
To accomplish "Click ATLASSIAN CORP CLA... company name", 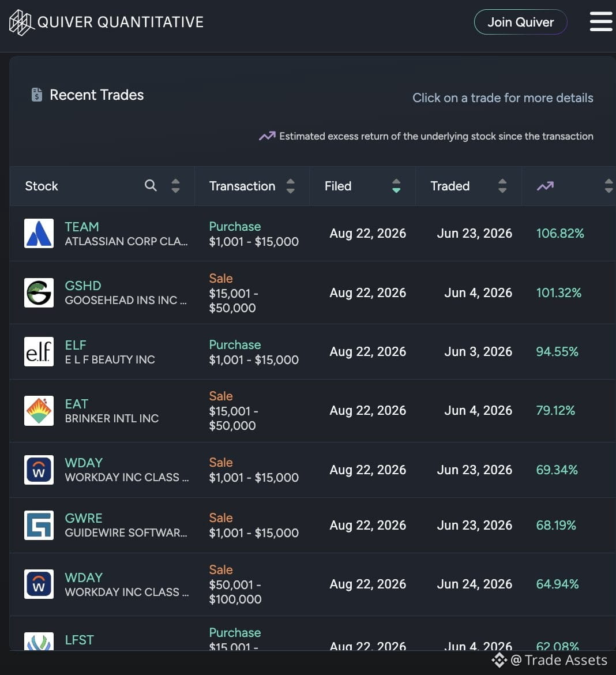I will [x=126, y=242].
